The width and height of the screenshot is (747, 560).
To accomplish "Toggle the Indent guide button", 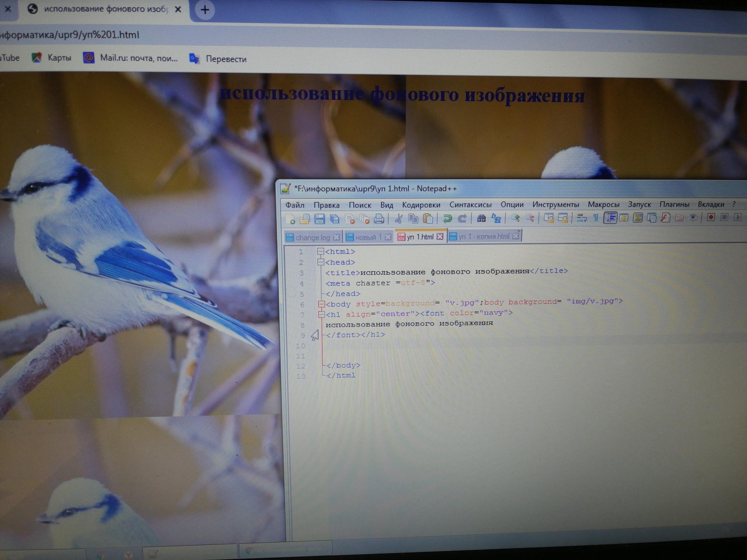I will (610, 218).
